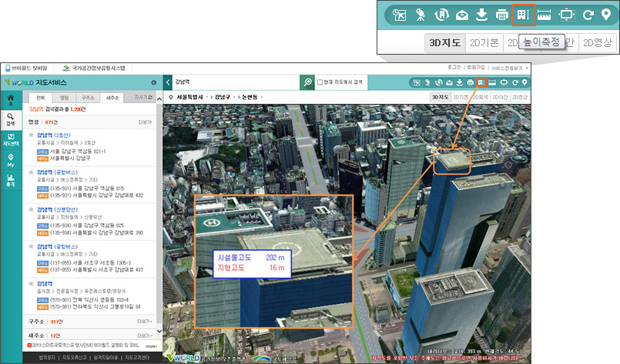Open the 검색 search sidebar section

point(11,120)
